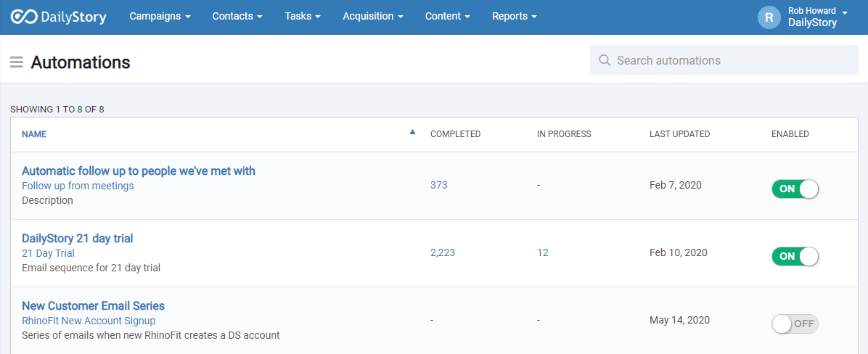Open the hamburger menu beside Automations

17,62
